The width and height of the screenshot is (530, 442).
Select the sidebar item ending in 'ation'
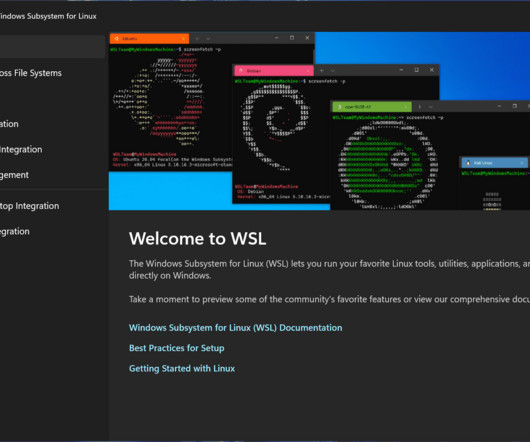click(x=52, y=124)
